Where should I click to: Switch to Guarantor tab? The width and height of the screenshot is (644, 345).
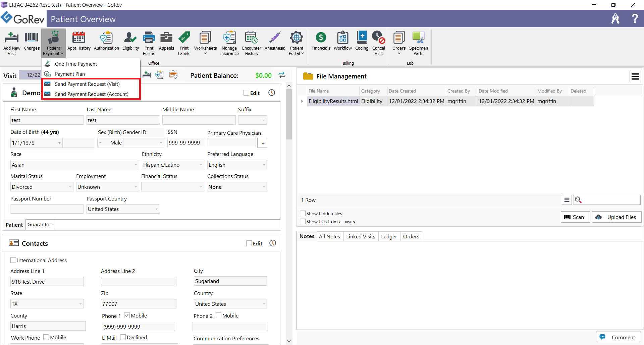(39, 225)
